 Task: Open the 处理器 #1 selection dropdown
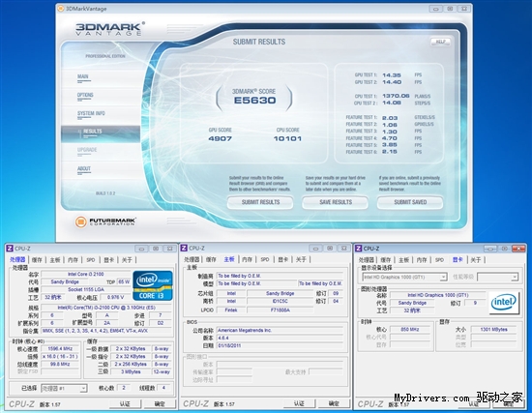pyautogui.click(x=64, y=388)
